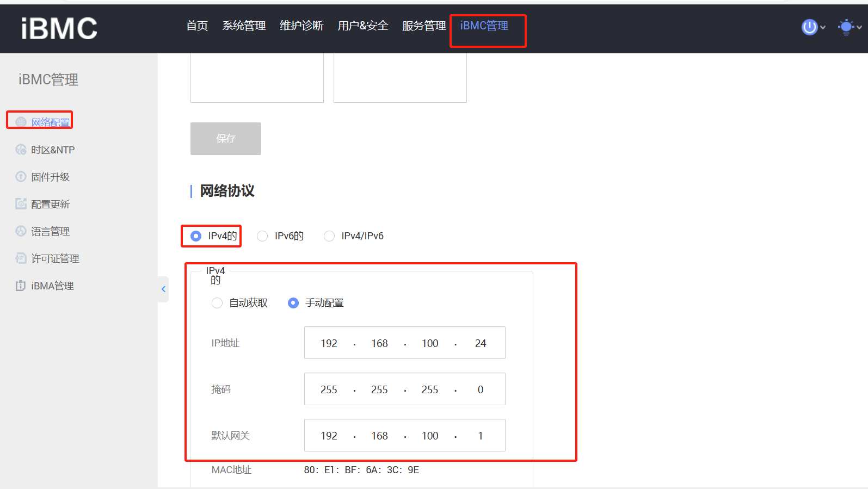The height and width of the screenshot is (489, 868).
Task: Click 掩码 last octet 0
Action: [481, 389]
